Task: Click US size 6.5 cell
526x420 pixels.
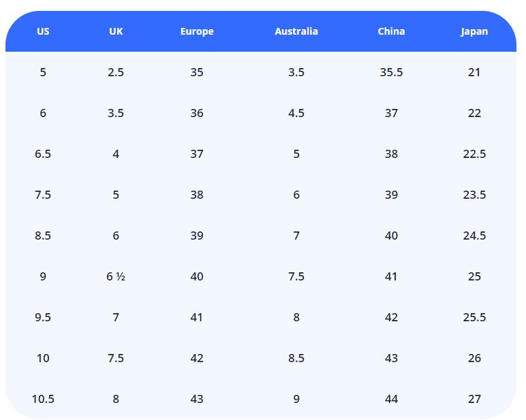Action: pos(43,154)
